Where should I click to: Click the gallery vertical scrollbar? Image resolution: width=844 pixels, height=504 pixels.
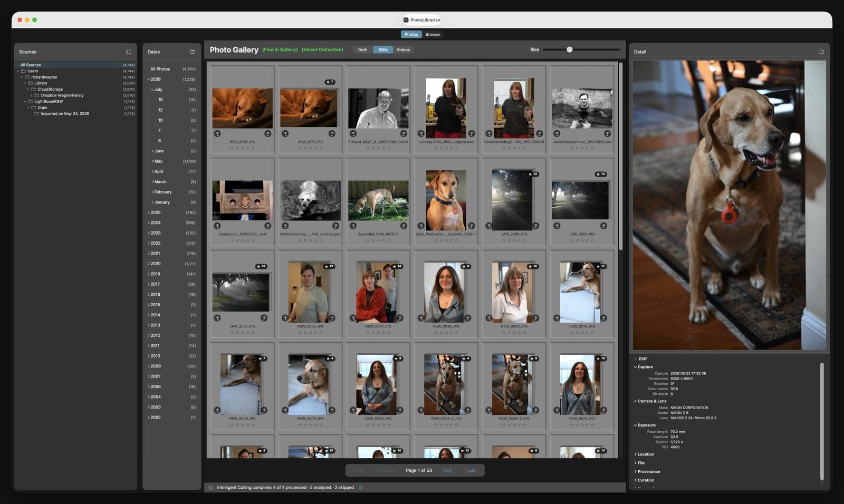coord(621,156)
